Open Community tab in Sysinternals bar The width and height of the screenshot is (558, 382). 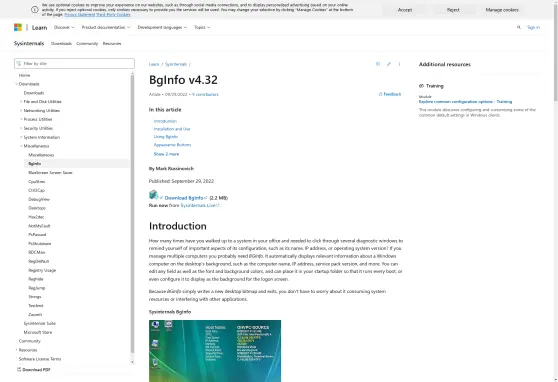tap(87, 43)
